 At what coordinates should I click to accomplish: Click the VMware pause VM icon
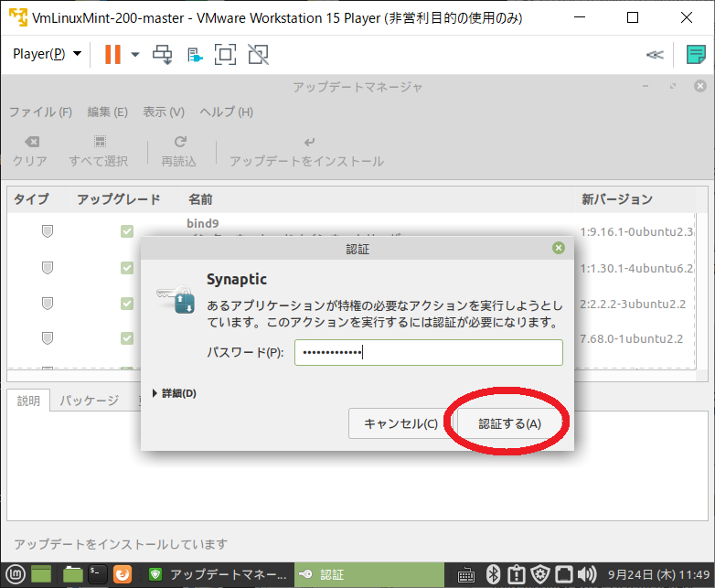coord(112,54)
